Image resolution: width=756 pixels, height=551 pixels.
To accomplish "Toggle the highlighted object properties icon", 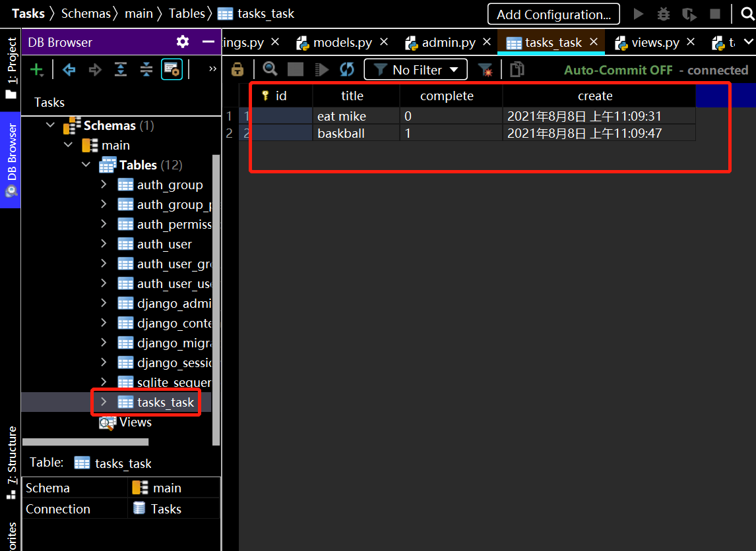I will coord(172,69).
